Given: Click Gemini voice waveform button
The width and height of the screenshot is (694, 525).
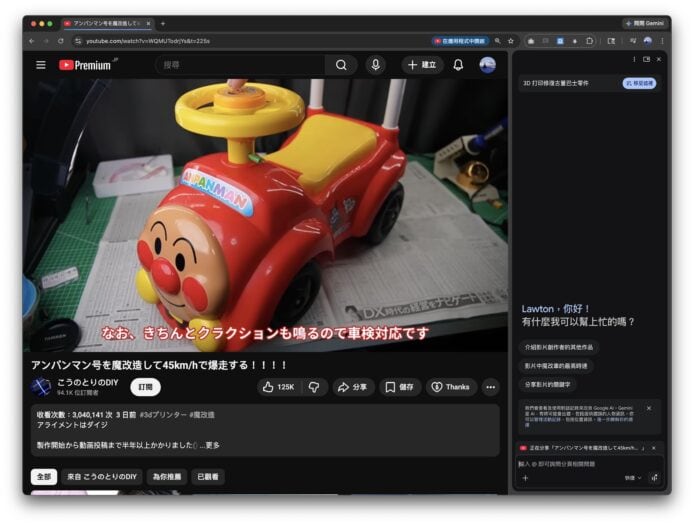Looking at the screenshot, I should [x=654, y=478].
